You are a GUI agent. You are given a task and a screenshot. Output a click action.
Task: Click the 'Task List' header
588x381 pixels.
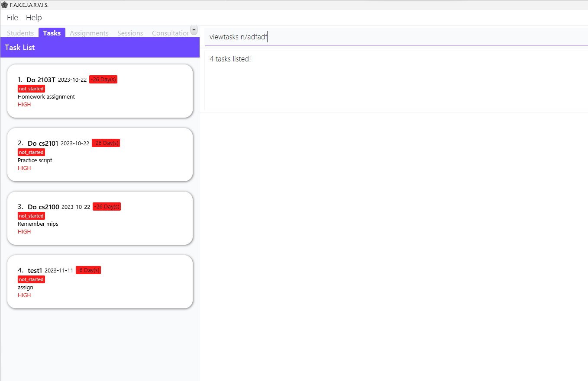pos(20,48)
